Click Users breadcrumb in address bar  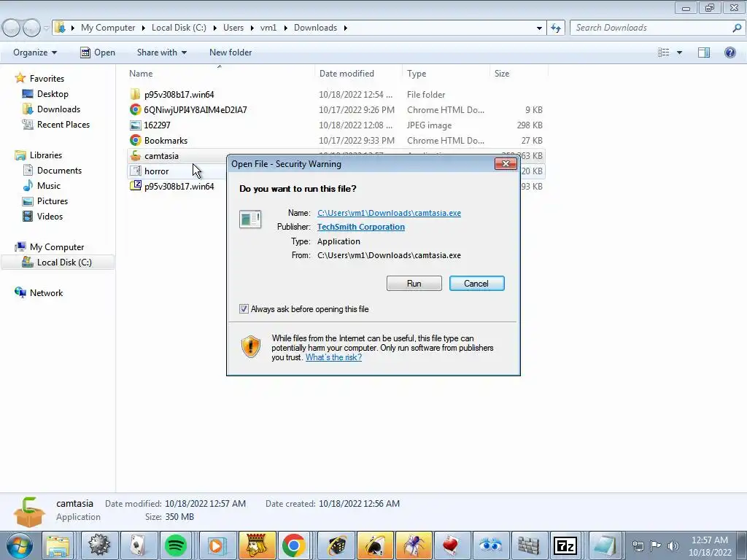[233, 28]
